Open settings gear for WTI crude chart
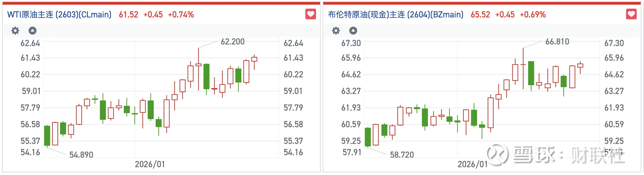644x175 pixels. 15,31
